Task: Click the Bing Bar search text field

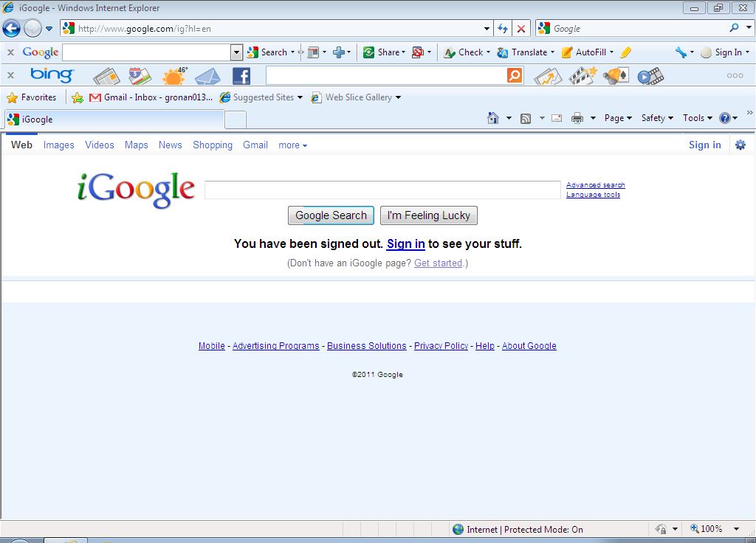Action: pyautogui.click(x=386, y=75)
